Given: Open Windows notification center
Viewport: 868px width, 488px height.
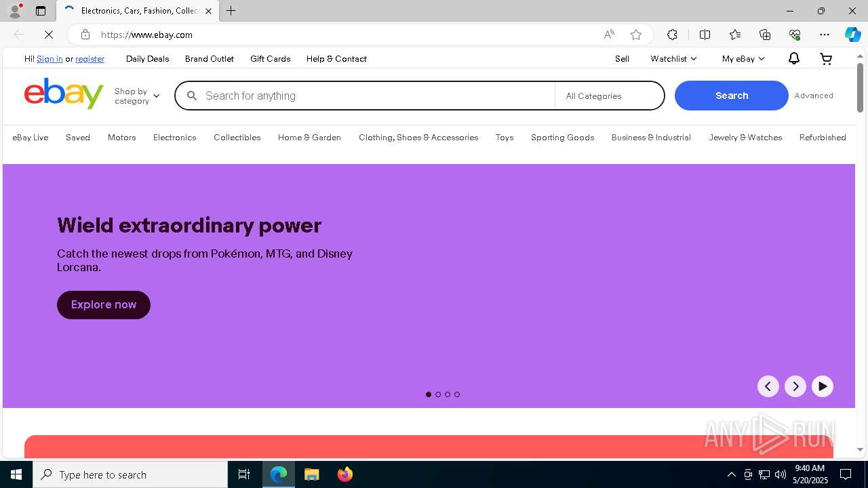Looking at the screenshot, I should [x=846, y=474].
